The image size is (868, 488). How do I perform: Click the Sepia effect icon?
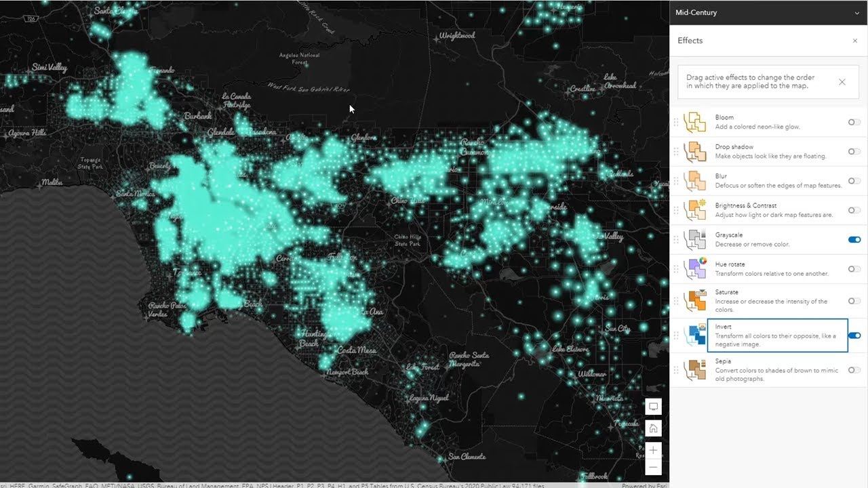[695, 370]
